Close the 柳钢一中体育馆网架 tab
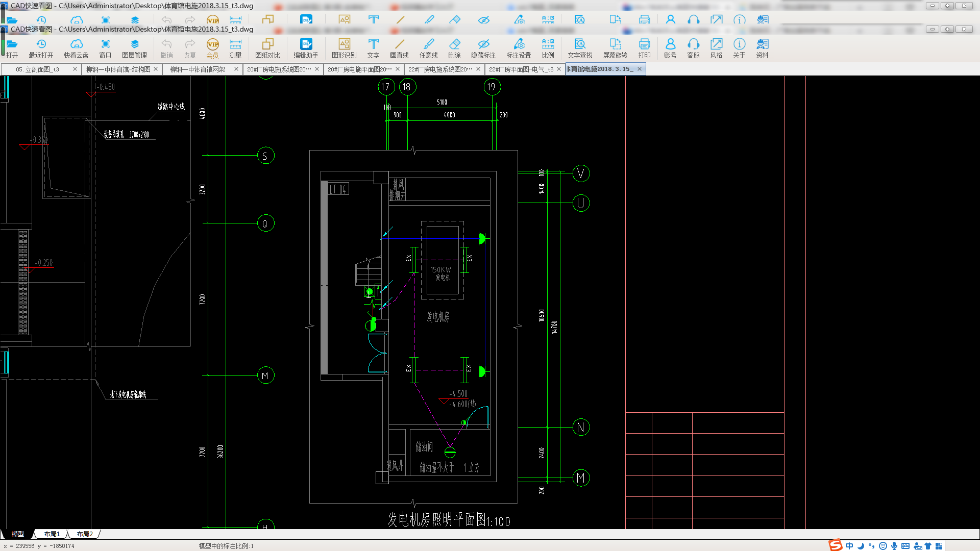The height and width of the screenshot is (551, 980). coord(236,69)
